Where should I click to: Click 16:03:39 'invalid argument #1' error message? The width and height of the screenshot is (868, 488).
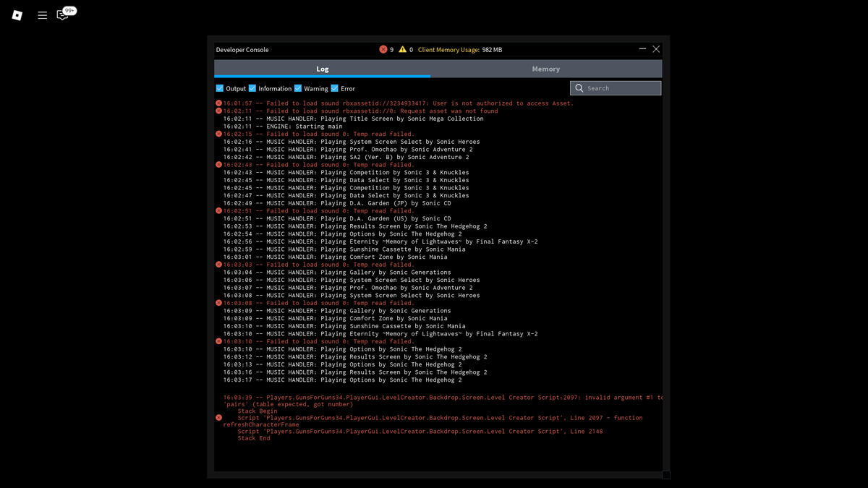(x=443, y=401)
